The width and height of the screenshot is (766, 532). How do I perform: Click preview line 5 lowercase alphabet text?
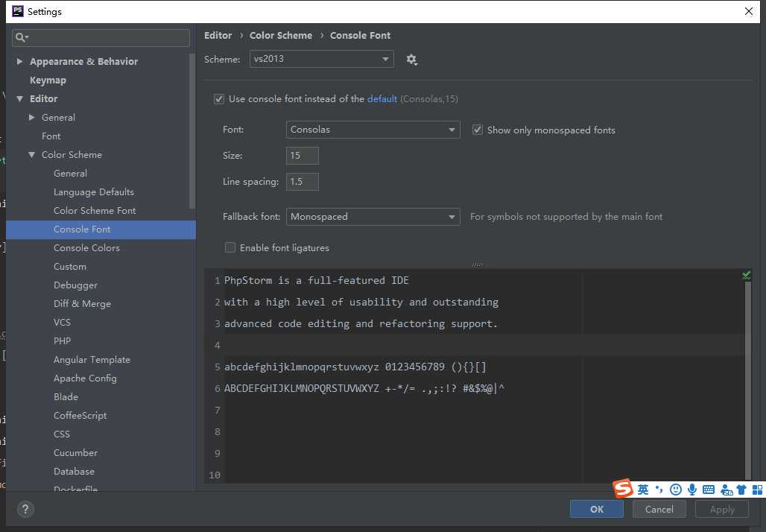click(302, 367)
